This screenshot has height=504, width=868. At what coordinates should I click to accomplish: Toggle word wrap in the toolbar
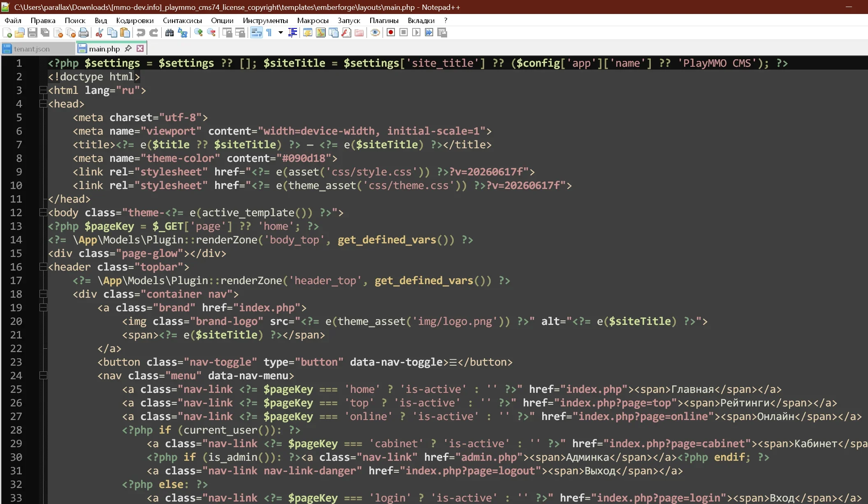(256, 33)
